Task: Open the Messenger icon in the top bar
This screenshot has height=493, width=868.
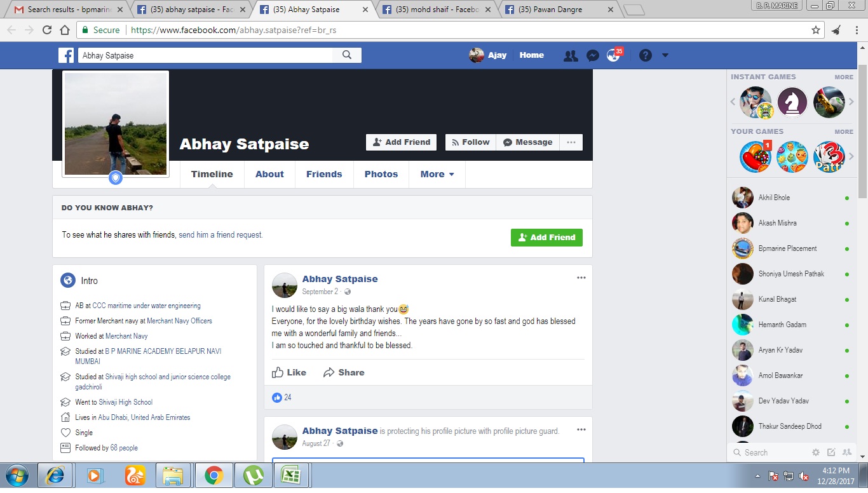Action: pos(592,56)
